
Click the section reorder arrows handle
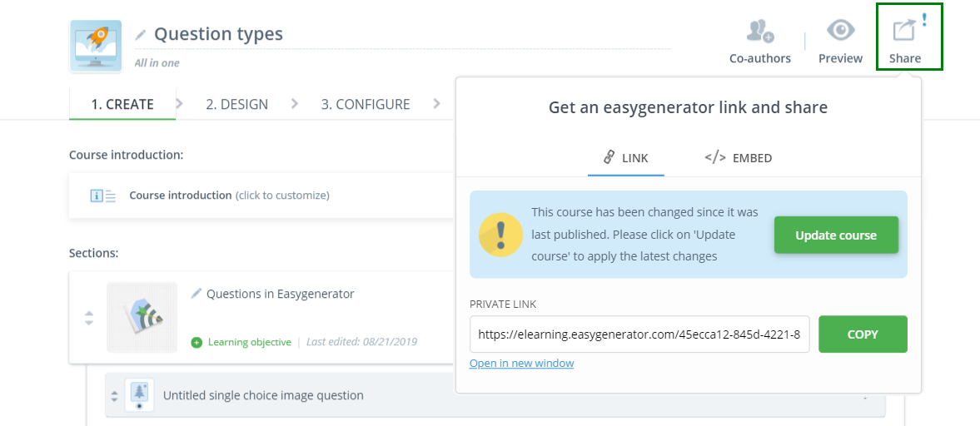(x=89, y=318)
